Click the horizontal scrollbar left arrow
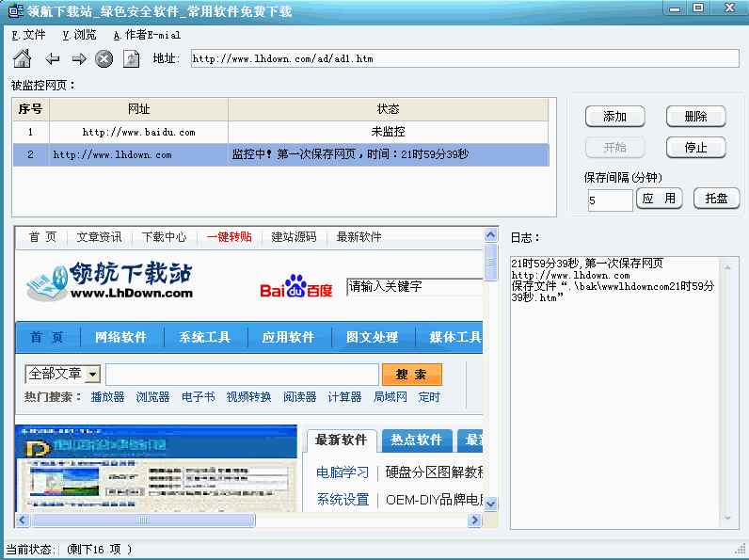 pos(23,520)
